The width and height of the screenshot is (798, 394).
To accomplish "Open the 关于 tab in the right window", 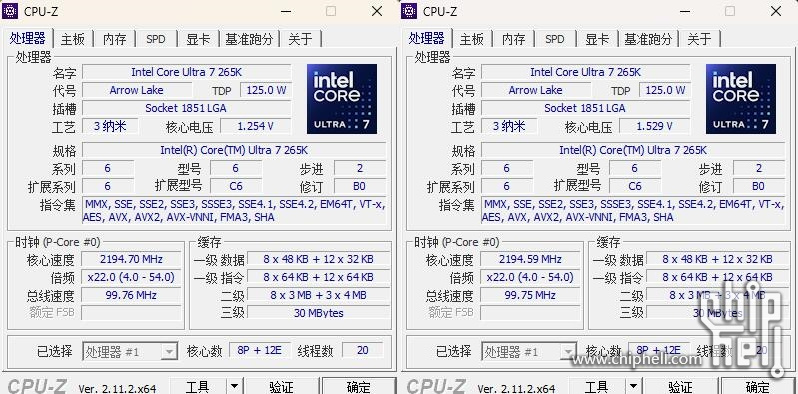I will point(699,39).
